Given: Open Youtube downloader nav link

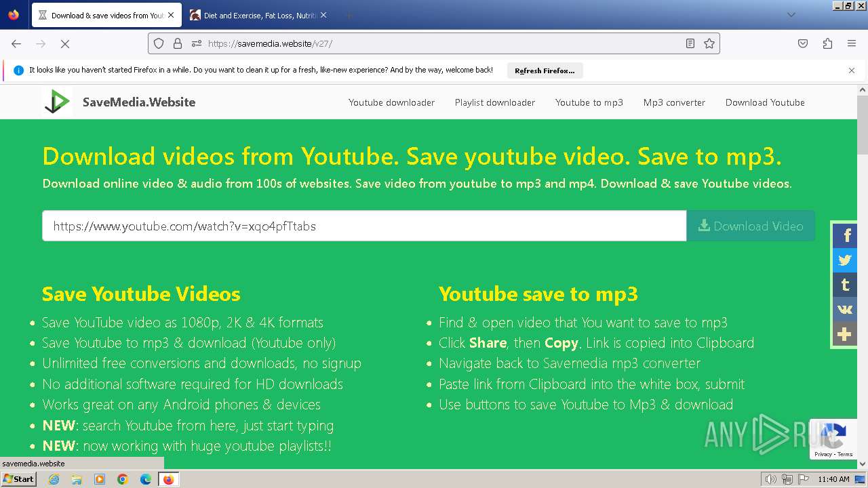Looking at the screenshot, I should point(391,102).
